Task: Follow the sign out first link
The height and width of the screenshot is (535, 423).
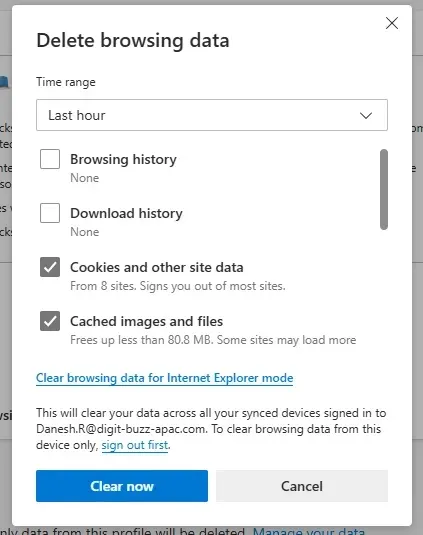Action: (135, 445)
